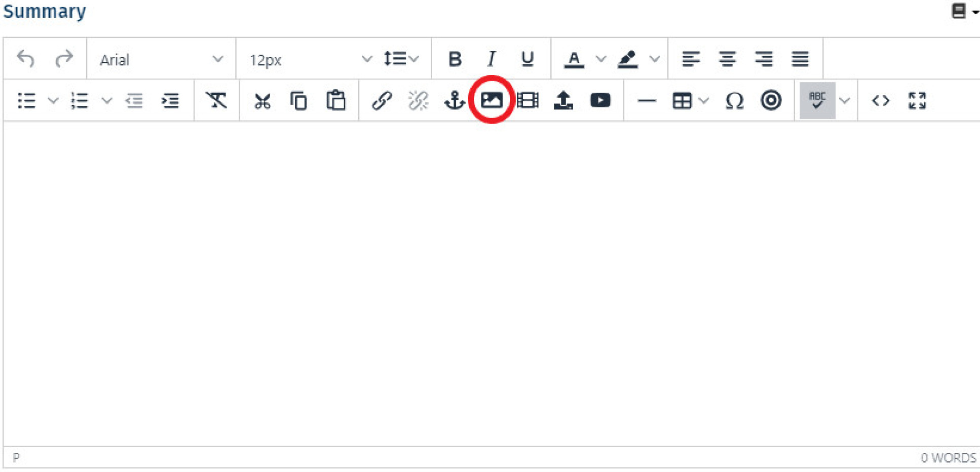Insert a hyperlink with the link button
This screenshot has height=472, width=980.
(381, 100)
